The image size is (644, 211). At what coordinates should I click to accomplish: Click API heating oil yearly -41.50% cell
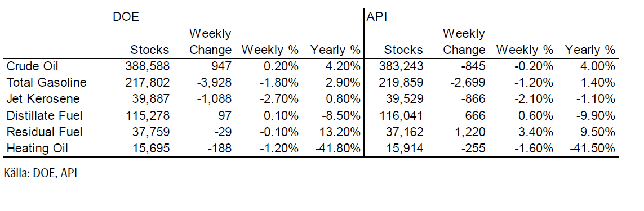point(592,149)
